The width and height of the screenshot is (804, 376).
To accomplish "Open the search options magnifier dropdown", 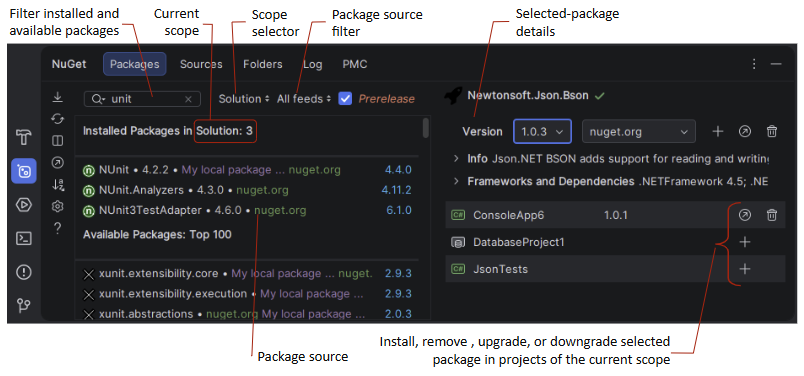I will (99, 99).
